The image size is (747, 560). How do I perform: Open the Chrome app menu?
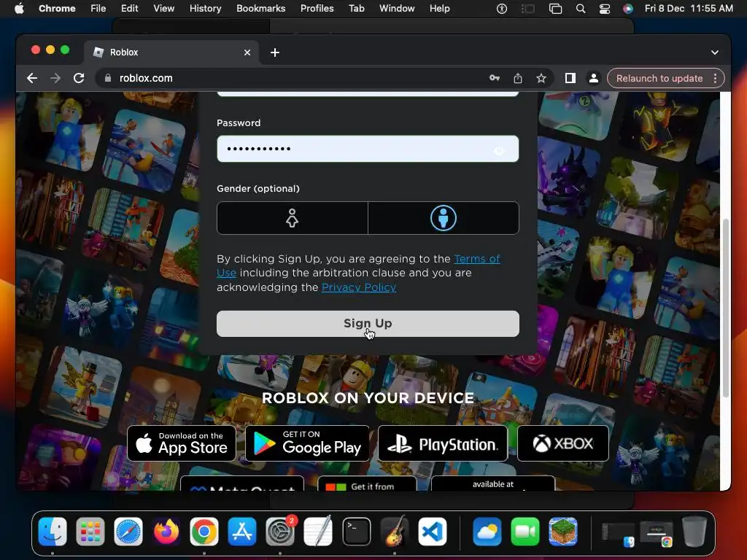click(x=57, y=8)
